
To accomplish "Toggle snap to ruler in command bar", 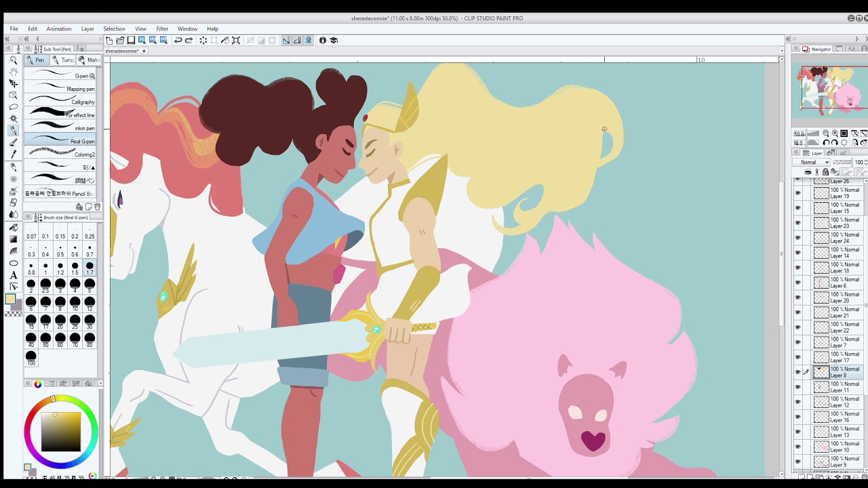I will tap(286, 41).
